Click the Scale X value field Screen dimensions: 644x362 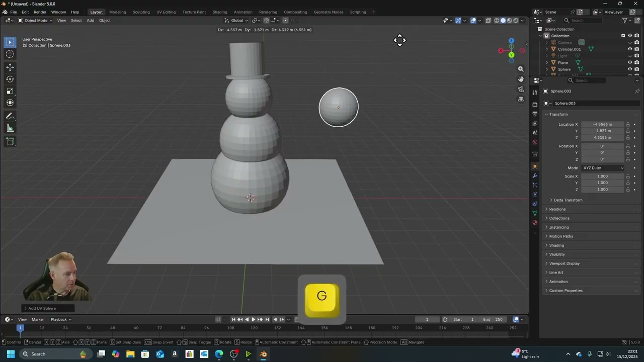(603, 176)
